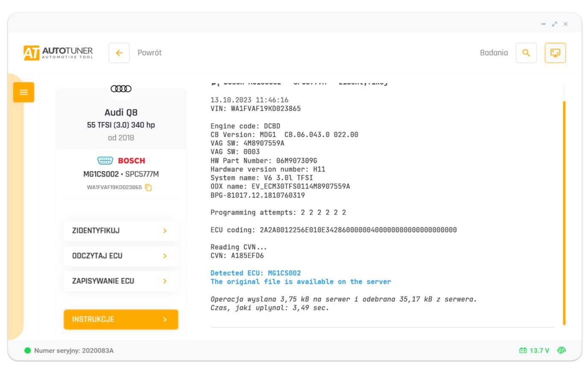This screenshot has width=588, height=374.
Task: Go back with the arrow button
Action: 119,53
